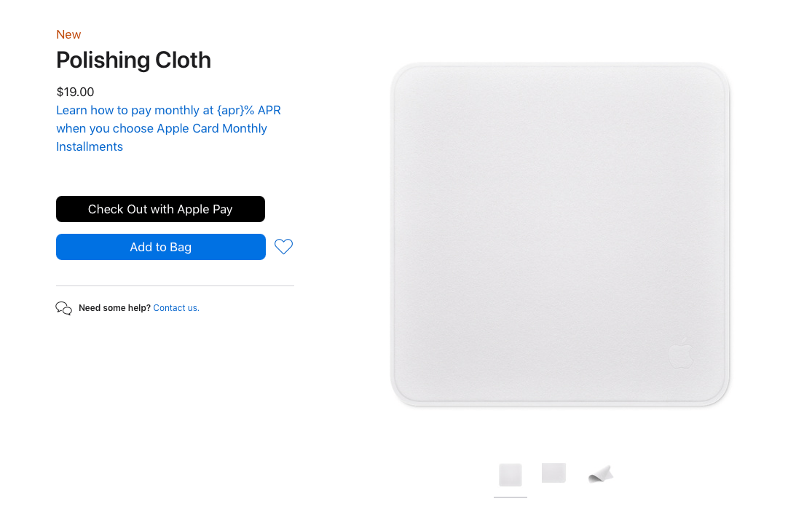
Task: Click the underline indicator beneath the active thumbnail
Action: point(510,497)
